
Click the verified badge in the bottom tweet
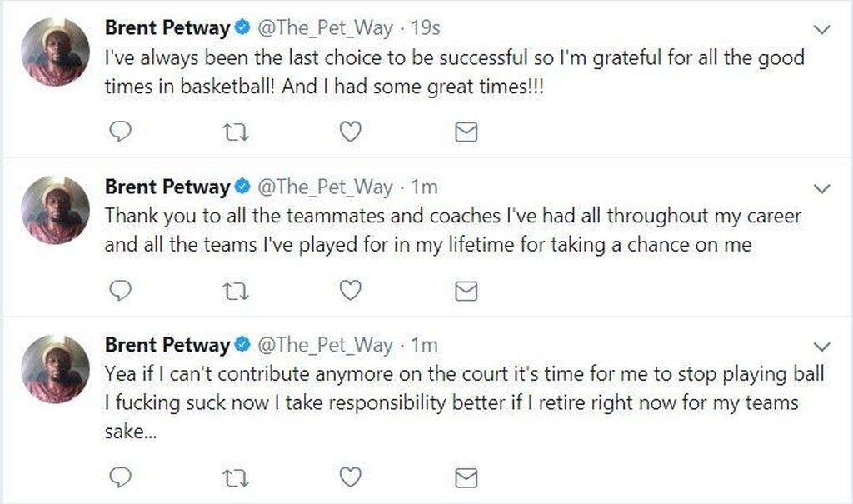click(x=242, y=345)
